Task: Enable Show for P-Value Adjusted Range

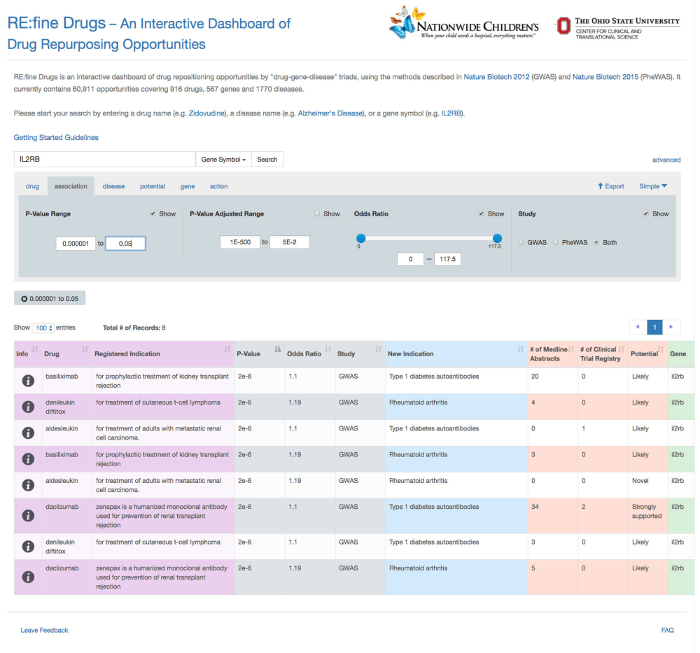Action: pos(317,214)
